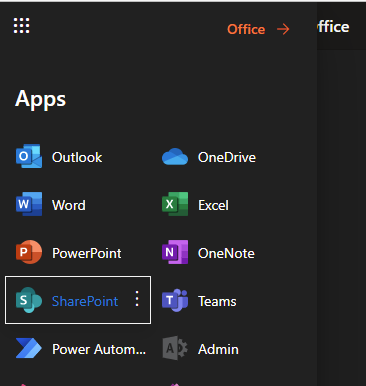
Task: Click the Admin label
Action: click(218, 349)
